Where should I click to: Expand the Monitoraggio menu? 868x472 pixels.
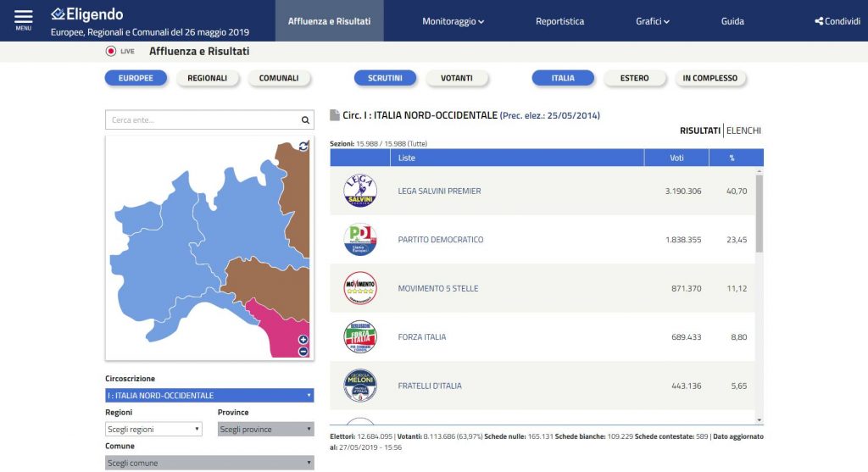coord(453,21)
